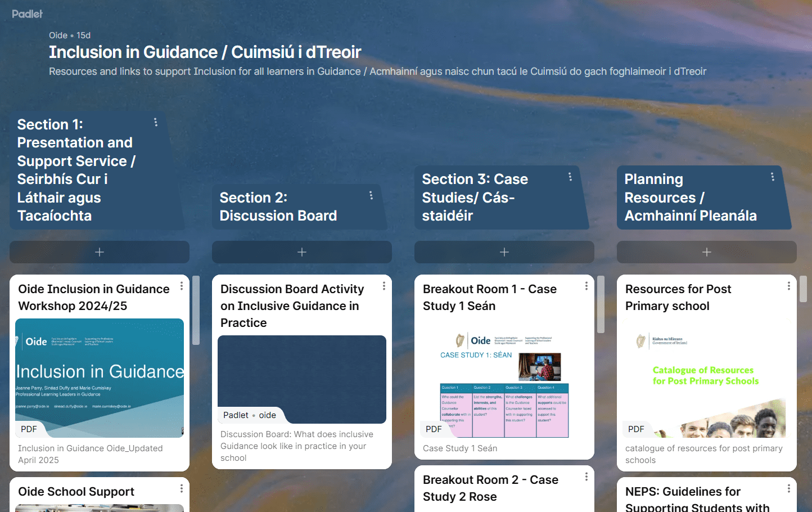Open the menu for Section 3: Case Studies
The image size is (812, 512).
pos(570,176)
